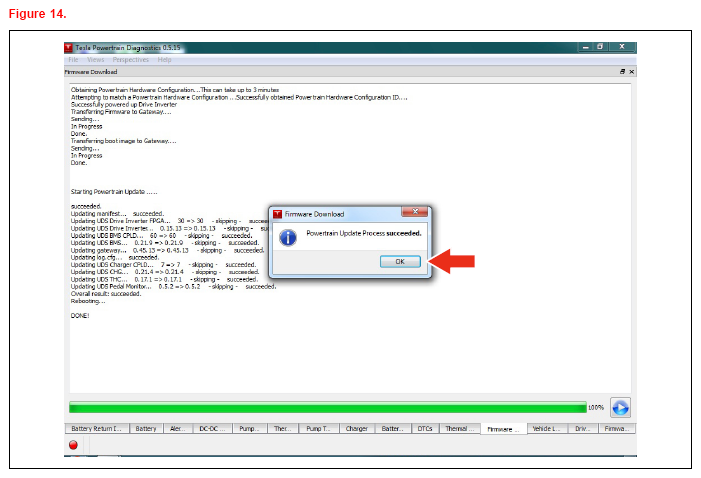This screenshot has width=701, height=478.
Task: Click the green firmware progress bar
Action: (x=328, y=407)
